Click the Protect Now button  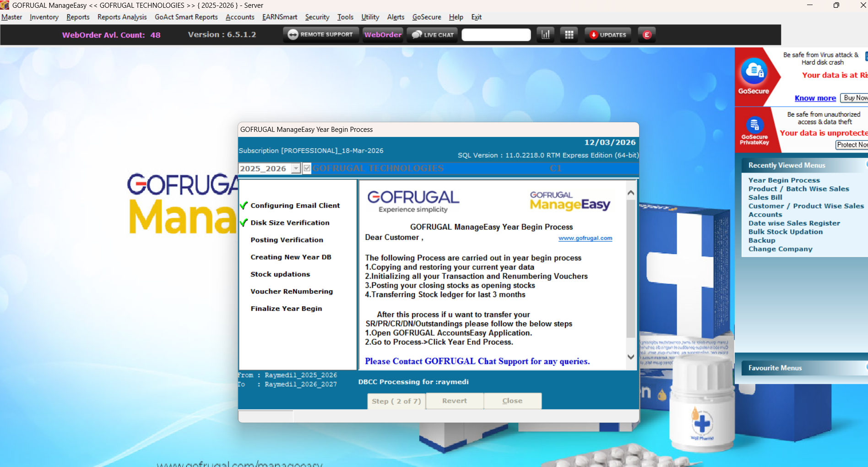(852, 145)
